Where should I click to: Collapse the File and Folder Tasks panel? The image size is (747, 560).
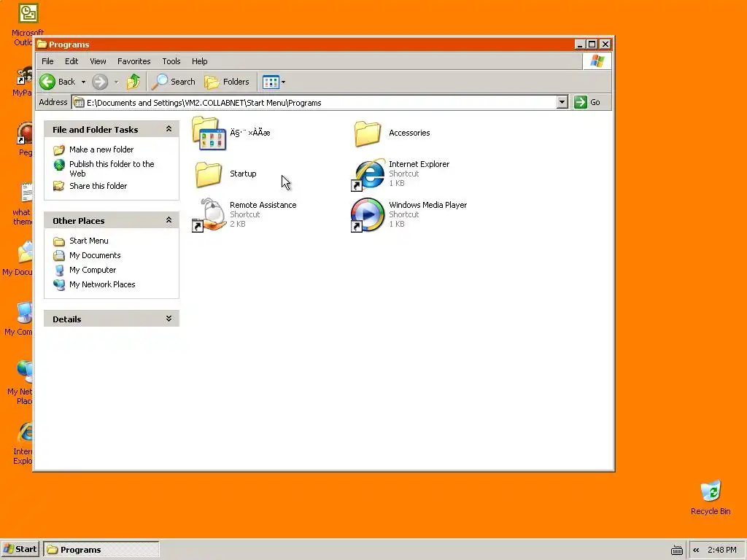(x=169, y=129)
